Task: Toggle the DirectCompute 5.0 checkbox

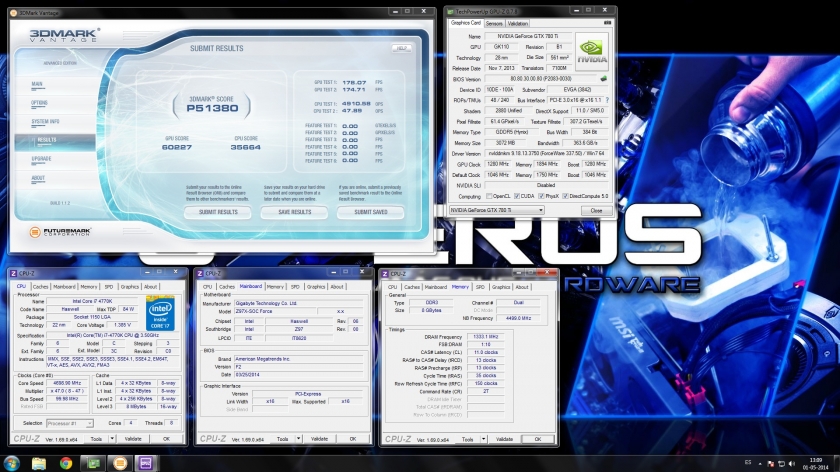Action: pos(565,196)
